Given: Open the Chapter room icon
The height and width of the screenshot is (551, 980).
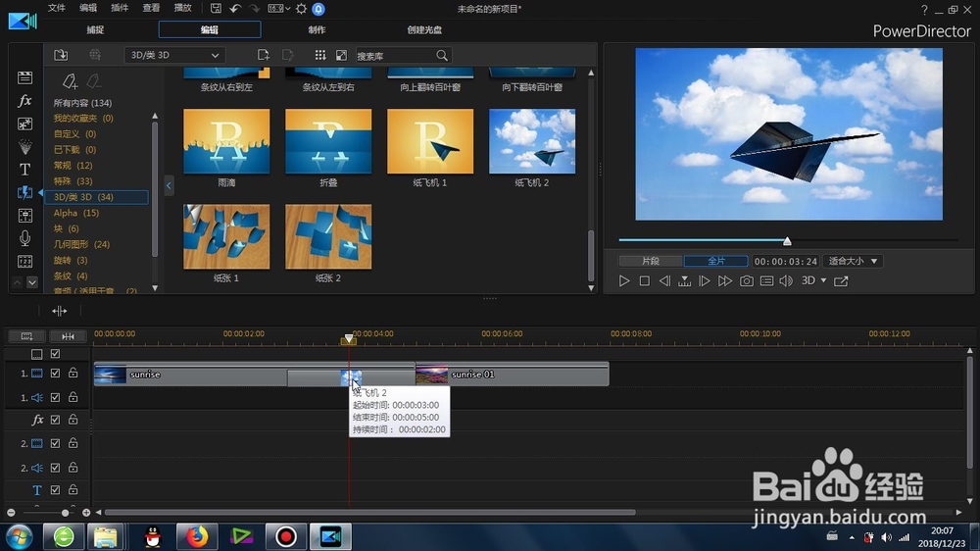Looking at the screenshot, I should tap(25, 261).
